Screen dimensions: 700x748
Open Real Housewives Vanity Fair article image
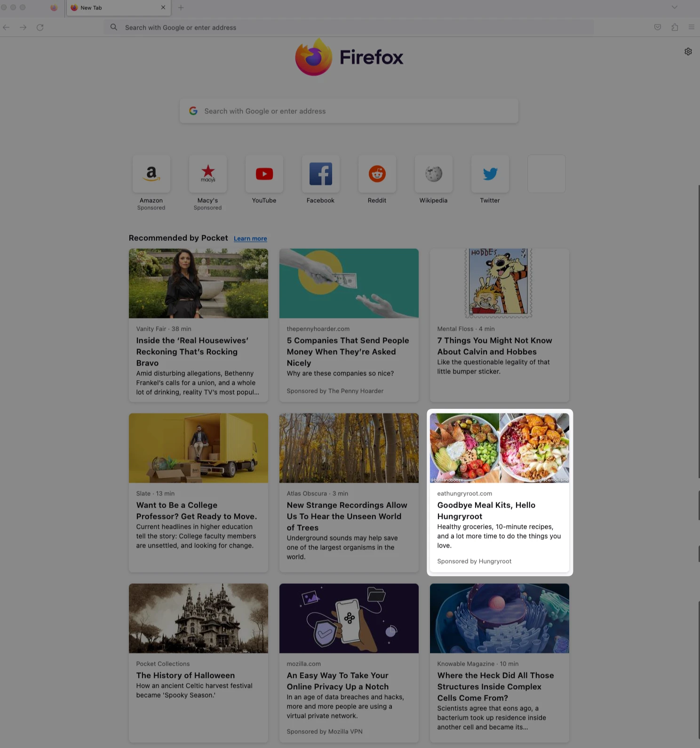tap(199, 283)
